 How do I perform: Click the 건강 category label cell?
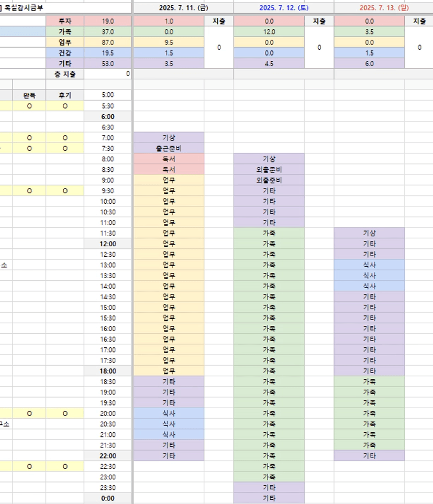pyautogui.click(x=65, y=53)
